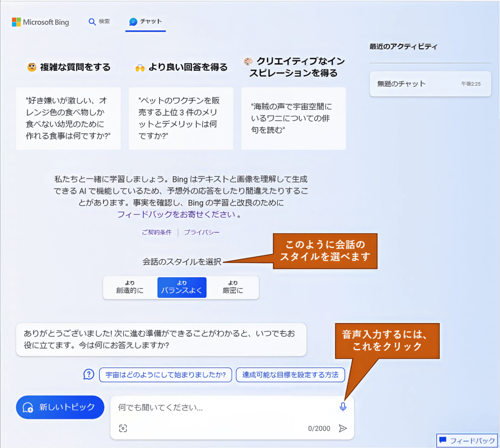Click the chat bubble icon
Screen dimensions: 500x448
133,22
